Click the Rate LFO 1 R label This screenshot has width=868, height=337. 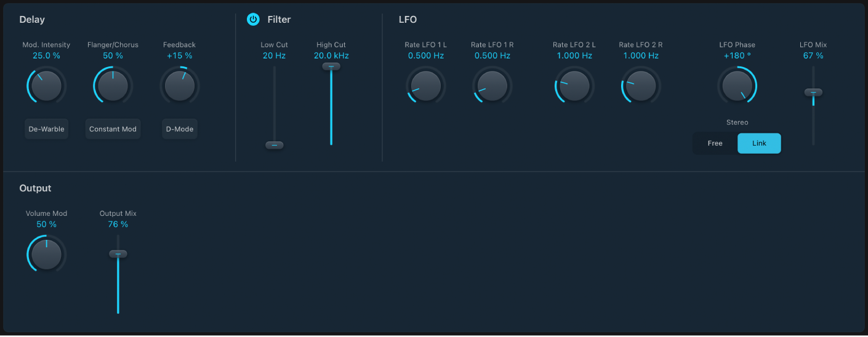[492, 45]
